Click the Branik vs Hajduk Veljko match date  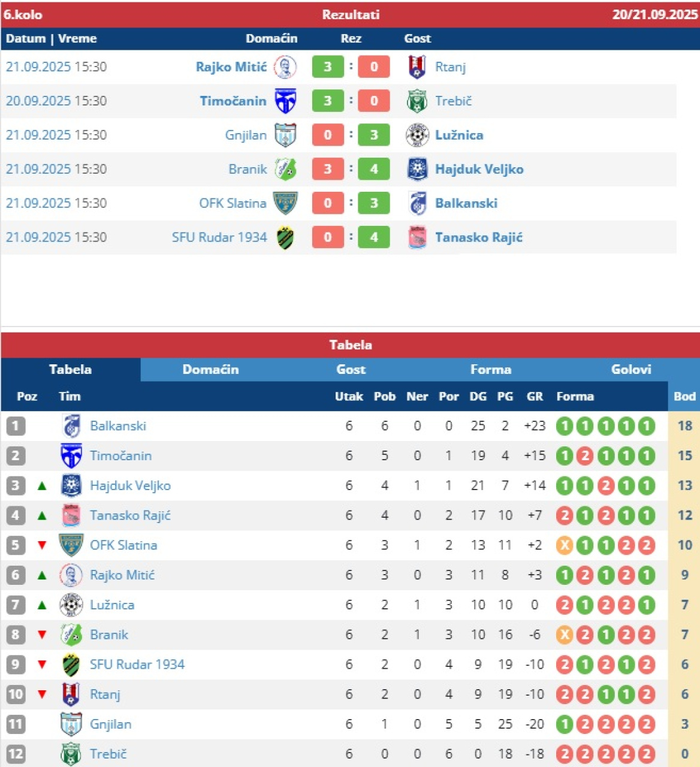tap(56, 170)
